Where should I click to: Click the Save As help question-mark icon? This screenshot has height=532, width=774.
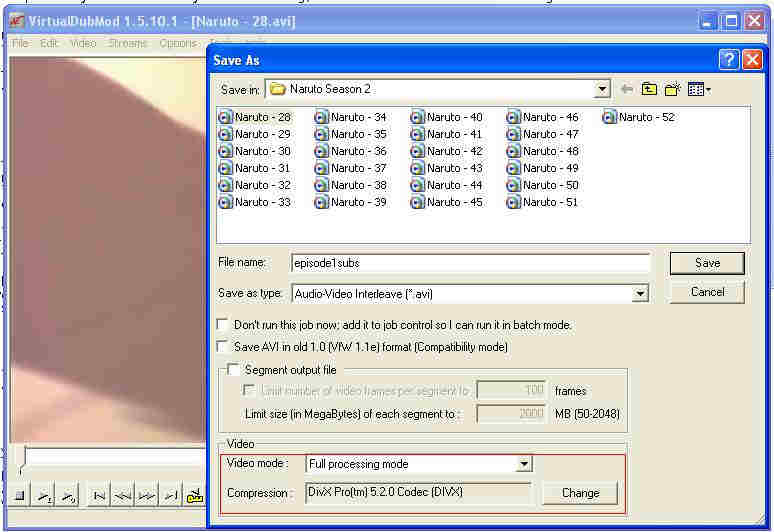[x=729, y=60]
